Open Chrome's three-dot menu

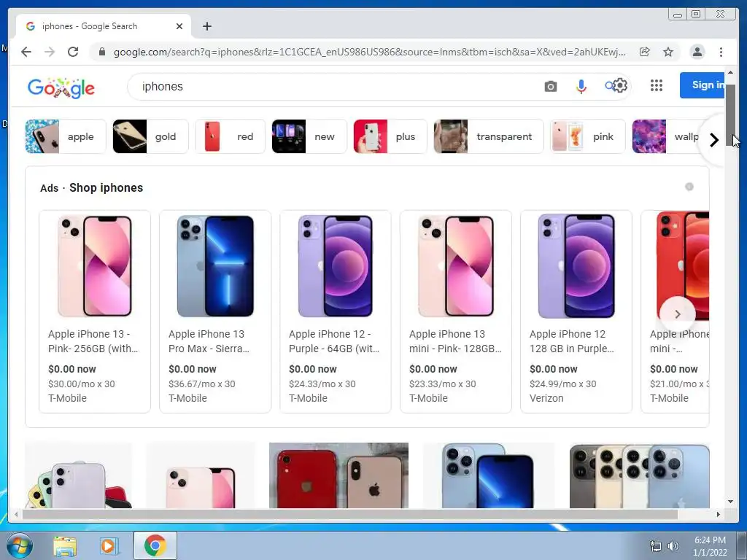pyautogui.click(x=721, y=52)
